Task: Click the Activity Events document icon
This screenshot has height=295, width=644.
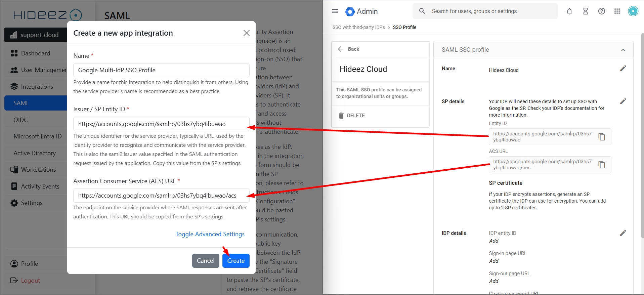Action: (14, 186)
